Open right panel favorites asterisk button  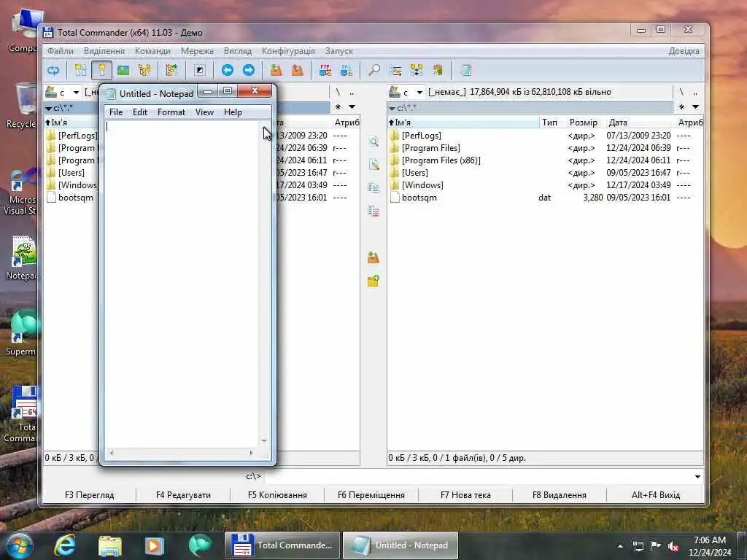coord(682,107)
